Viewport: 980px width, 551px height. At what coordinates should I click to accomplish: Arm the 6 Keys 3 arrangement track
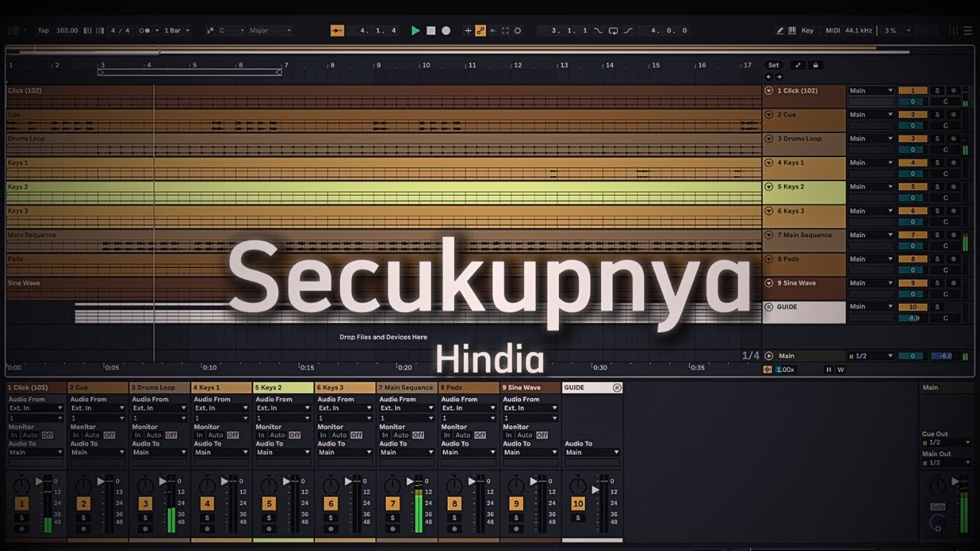(952, 210)
